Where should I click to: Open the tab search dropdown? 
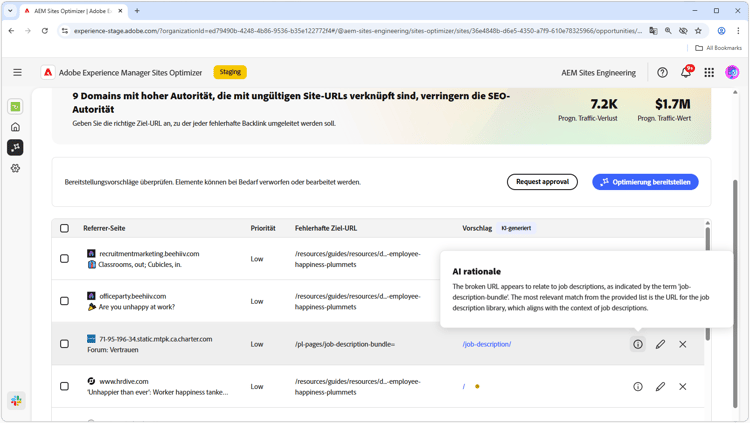point(10,11)
